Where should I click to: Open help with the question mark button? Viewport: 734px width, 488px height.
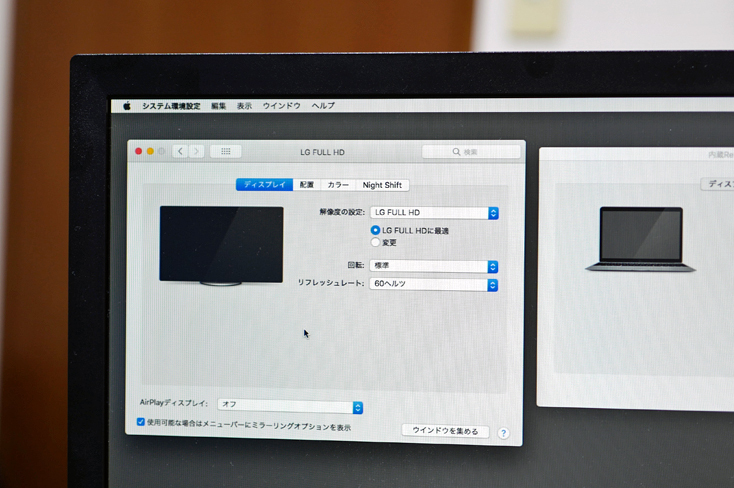503,433
